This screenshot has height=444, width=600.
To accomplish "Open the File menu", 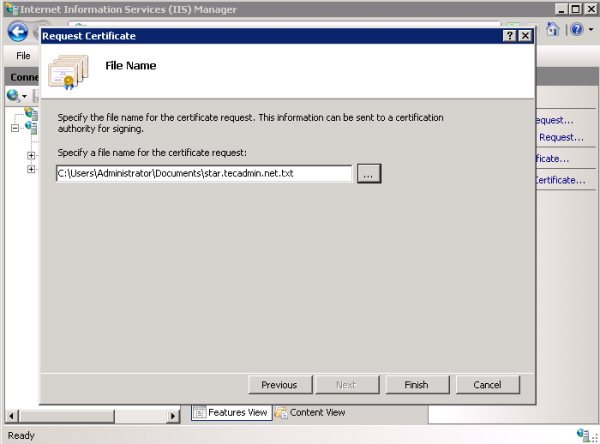I will (x=23, y=56).
